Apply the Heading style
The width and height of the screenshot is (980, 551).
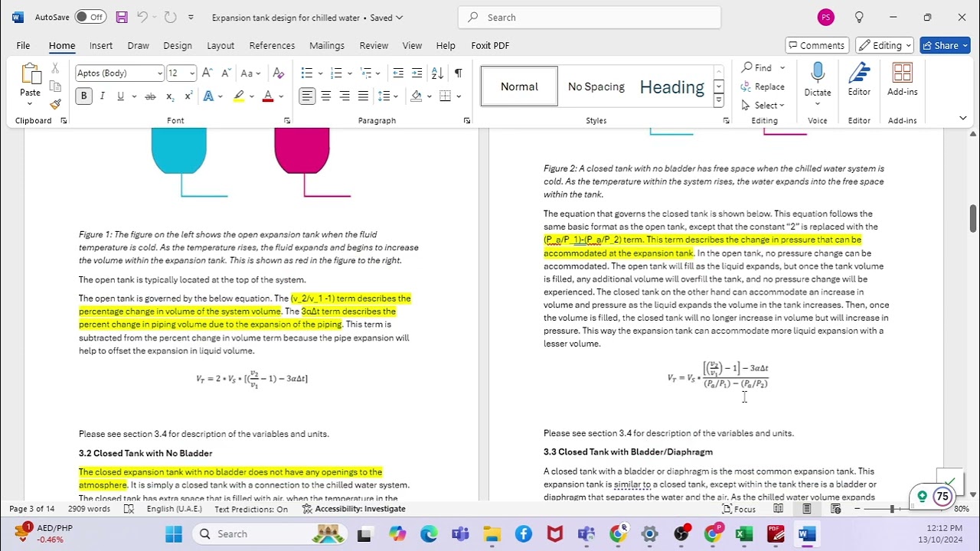click(672, 86)
